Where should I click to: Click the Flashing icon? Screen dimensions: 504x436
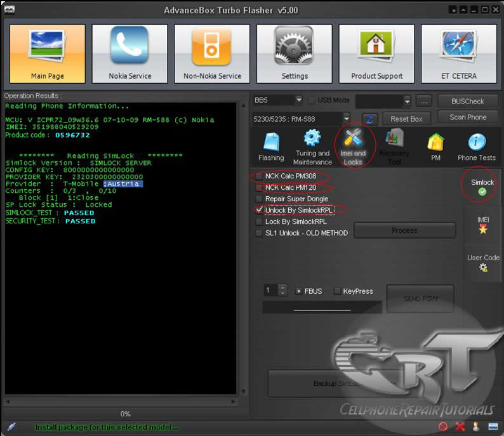(271, 147)
